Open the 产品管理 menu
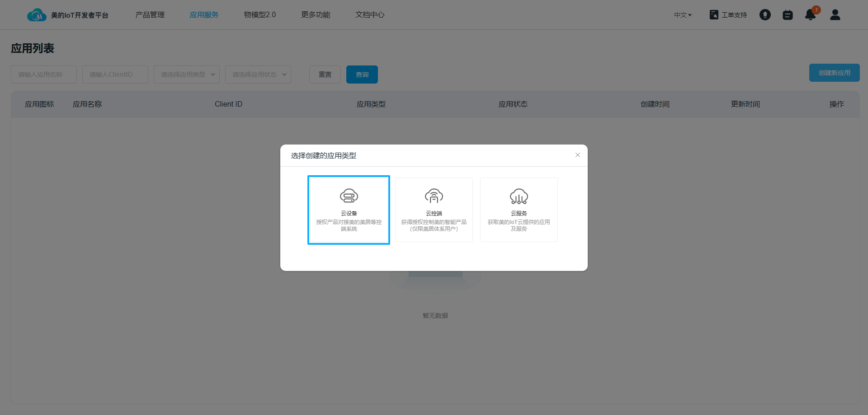The width and height of the screenshot is (868, 415). [x=150, y=15]
